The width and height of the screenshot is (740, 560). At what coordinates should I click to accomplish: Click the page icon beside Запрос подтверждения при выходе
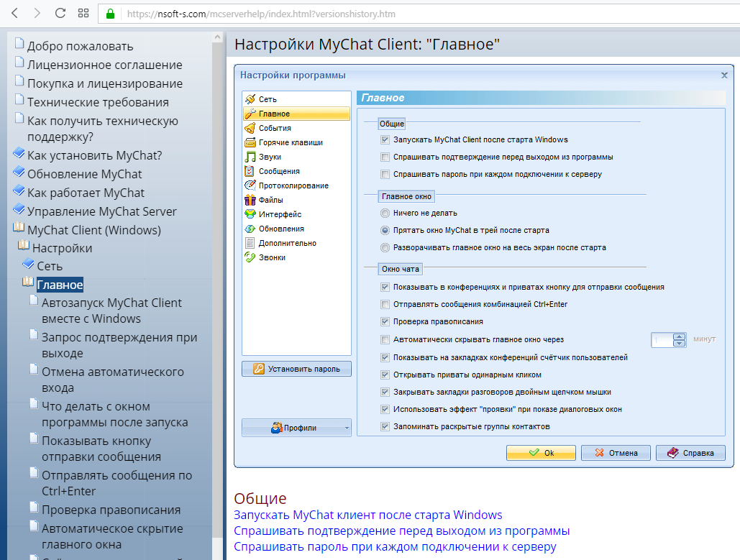click(x=34, y=334)
